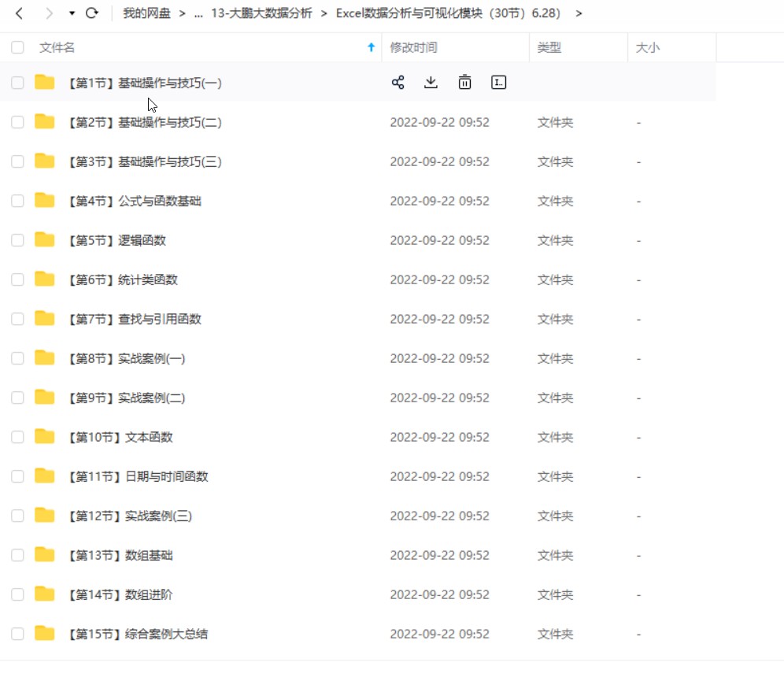Open folder 第3节 基础操作与技巧(三)
The image size is (784, 692).
pyautogui.click(x=145, y=162)
